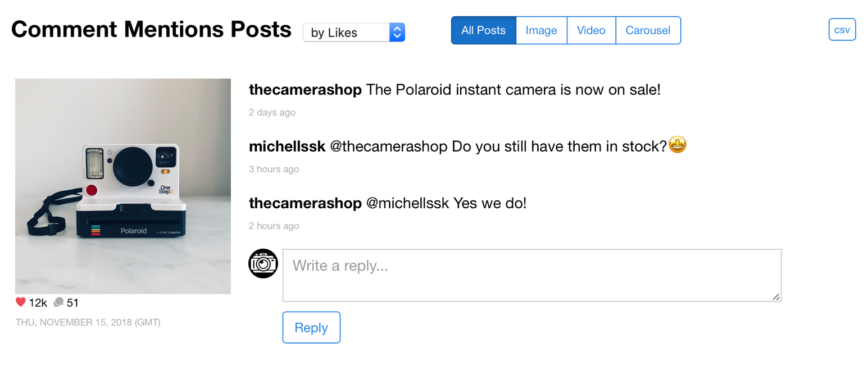
Task: Switch to the Image filter tab
Action: pyautogui.click(x=541, y=30)
